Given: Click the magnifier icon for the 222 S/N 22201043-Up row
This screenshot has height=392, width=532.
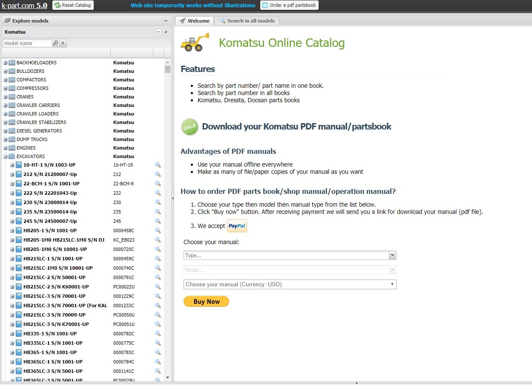Looking at the screenshot, I should coord(158,193).
